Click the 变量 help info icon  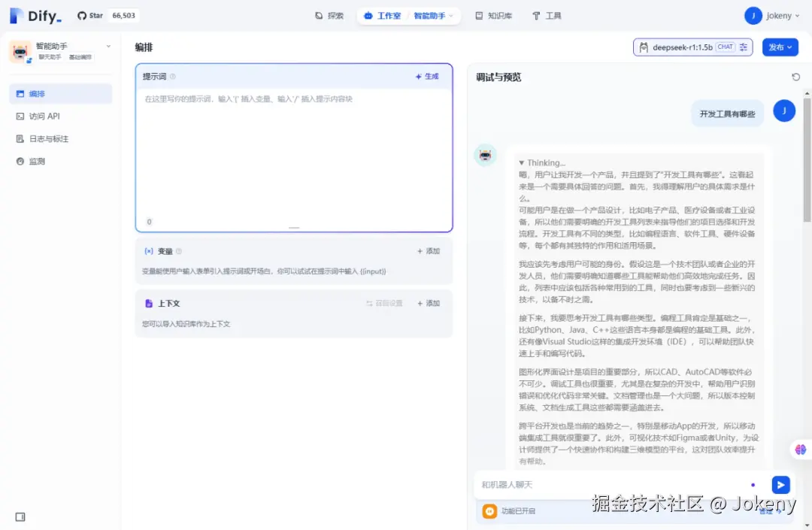point(179,251)
